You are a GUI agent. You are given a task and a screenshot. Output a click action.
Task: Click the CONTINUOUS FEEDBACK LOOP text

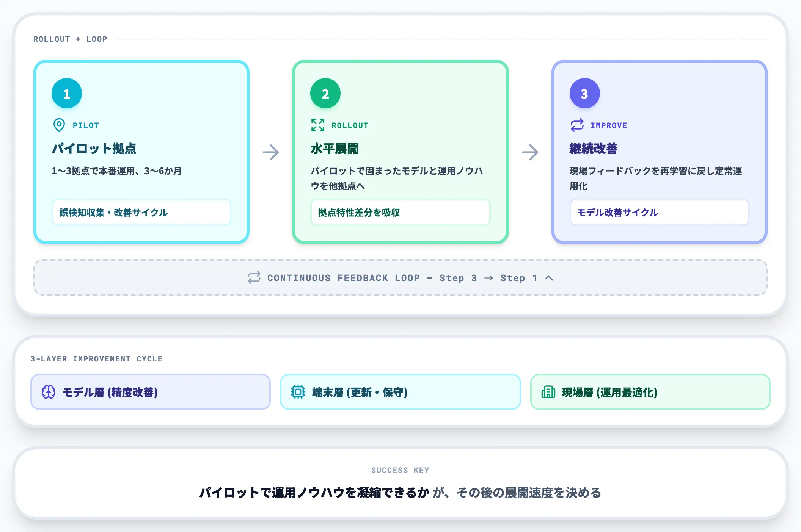pos(344,278)
